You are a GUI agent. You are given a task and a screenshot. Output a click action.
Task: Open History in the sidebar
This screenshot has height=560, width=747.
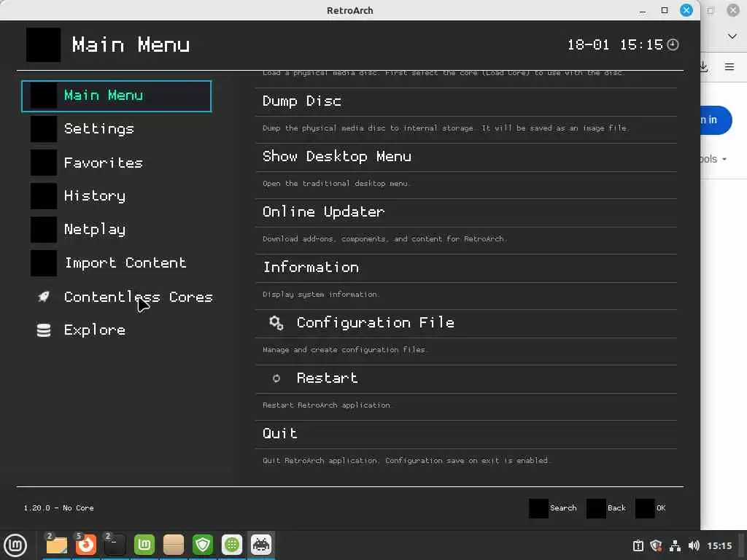click(x=95, y=196)
